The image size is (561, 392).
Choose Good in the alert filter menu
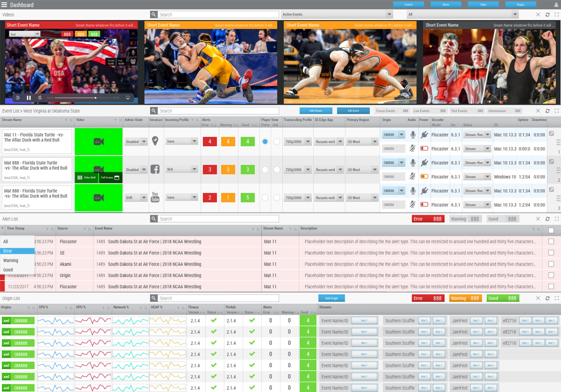coord(8,270)
